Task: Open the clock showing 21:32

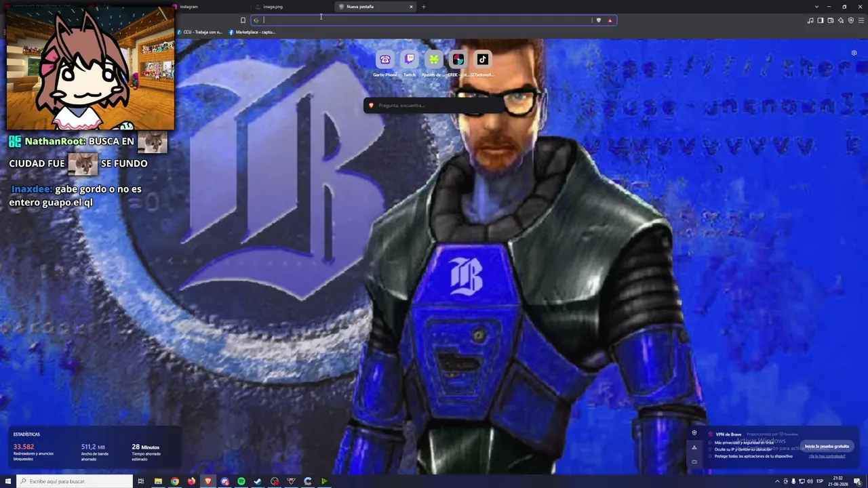Action: pyautogui.click(x=838, y=481)
